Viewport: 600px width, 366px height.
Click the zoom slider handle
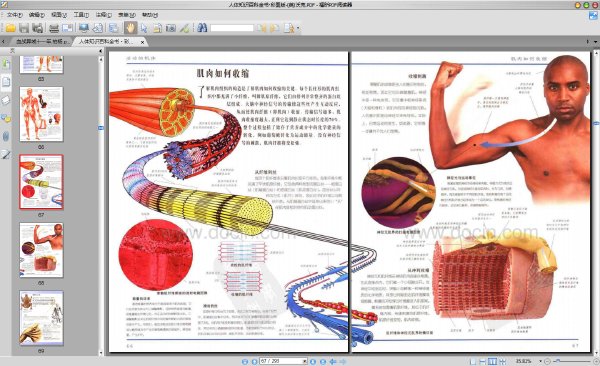tap(558, 361)
